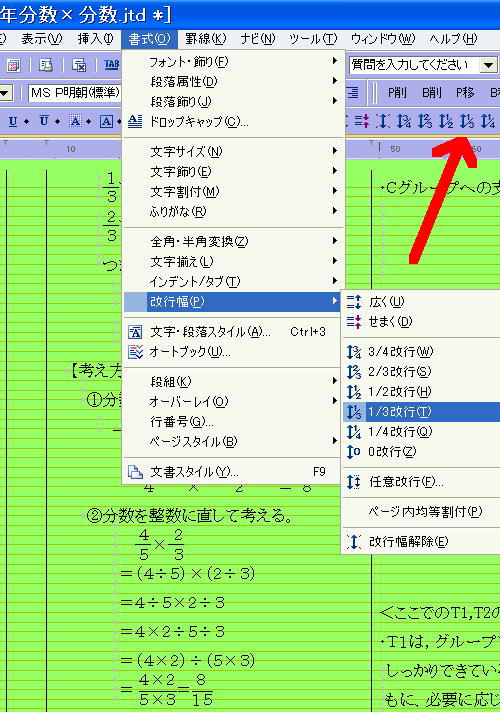
Task: Open the question box dropdown arrow
Action: pos(489,65)
